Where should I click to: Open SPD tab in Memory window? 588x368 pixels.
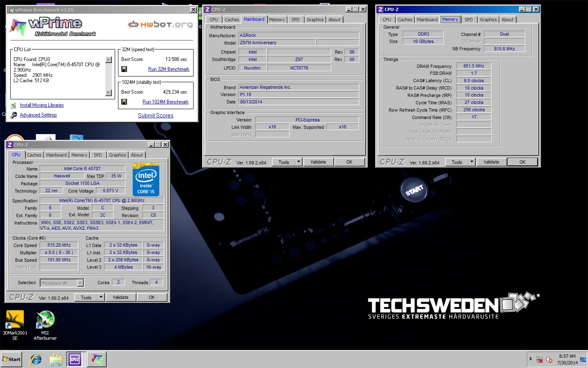(469, 20)
